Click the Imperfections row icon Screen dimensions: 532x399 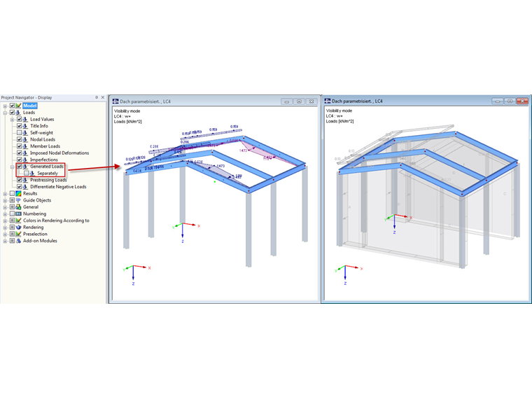point(25,160)
